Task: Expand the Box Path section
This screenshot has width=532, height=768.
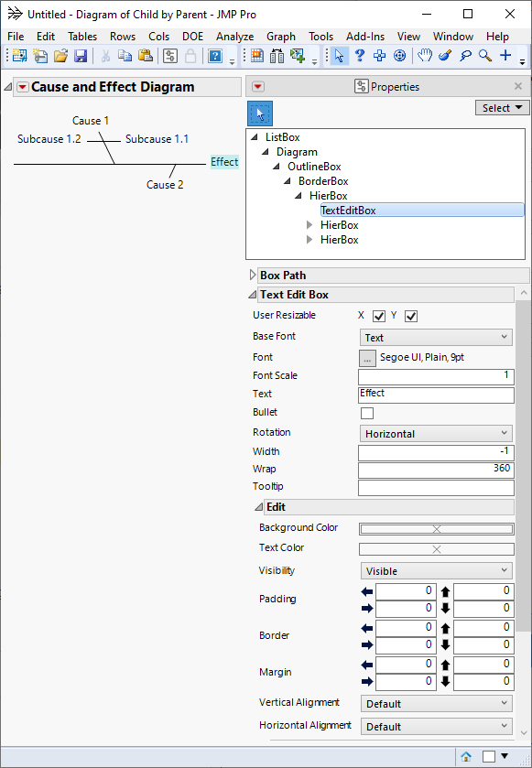Action: pyautogui.click(x=253, y=276)
